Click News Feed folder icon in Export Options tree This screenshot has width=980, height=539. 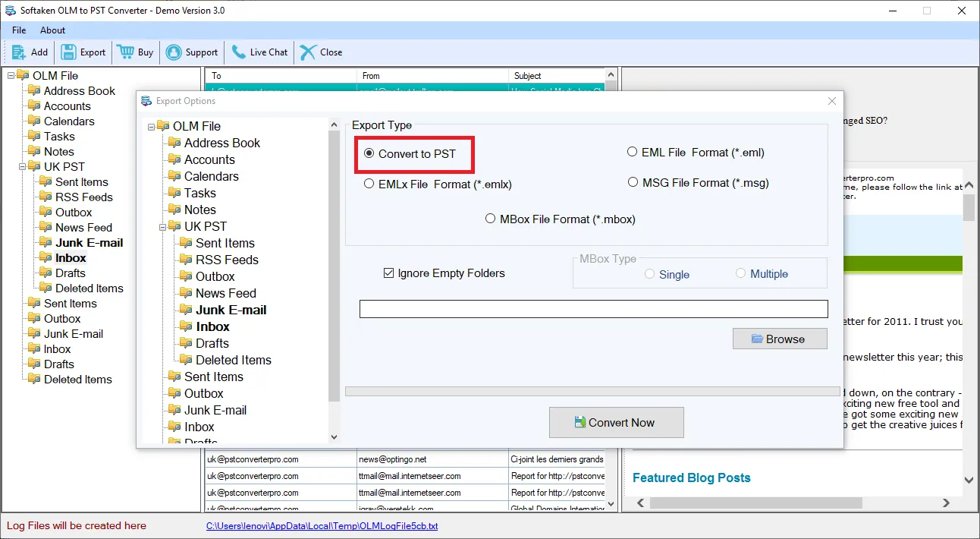(186, 293)
